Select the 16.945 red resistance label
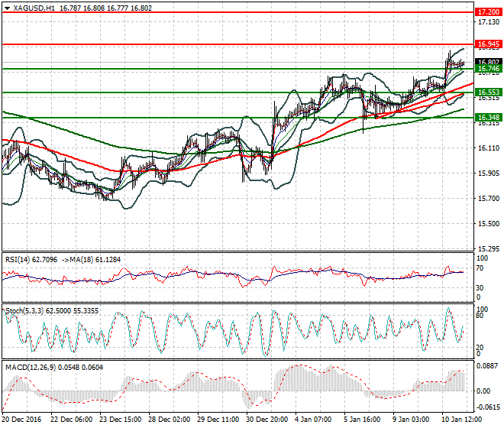Image resolution: width=504 pixels, height=428 pixels. coord(489,44)
